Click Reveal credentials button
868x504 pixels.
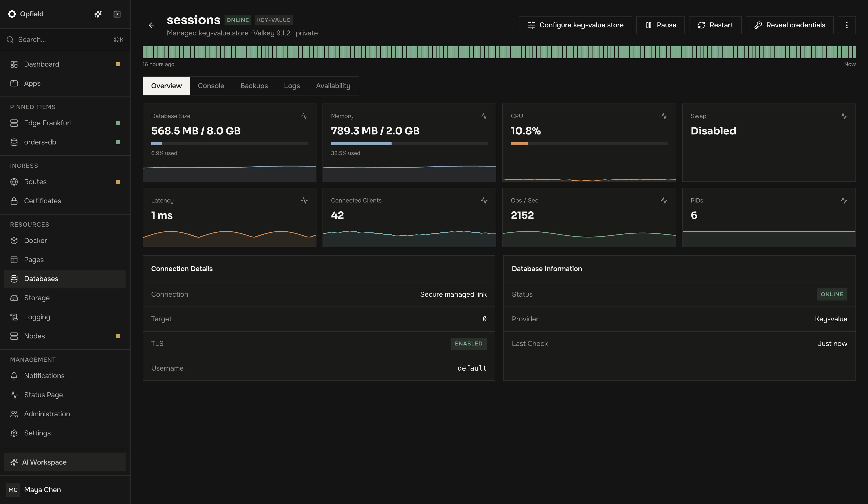point(789,25)
